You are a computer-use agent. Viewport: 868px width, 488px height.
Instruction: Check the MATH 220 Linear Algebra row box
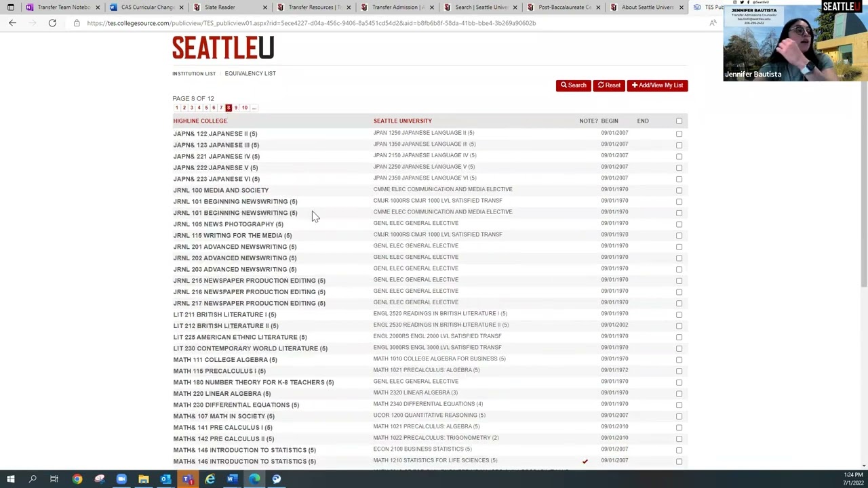point(679,394)
